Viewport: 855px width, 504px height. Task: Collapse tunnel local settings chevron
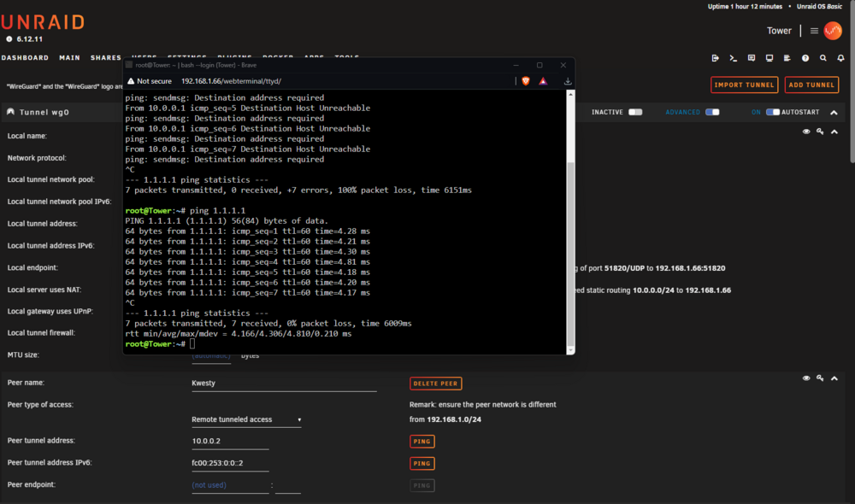click(834, 132)
